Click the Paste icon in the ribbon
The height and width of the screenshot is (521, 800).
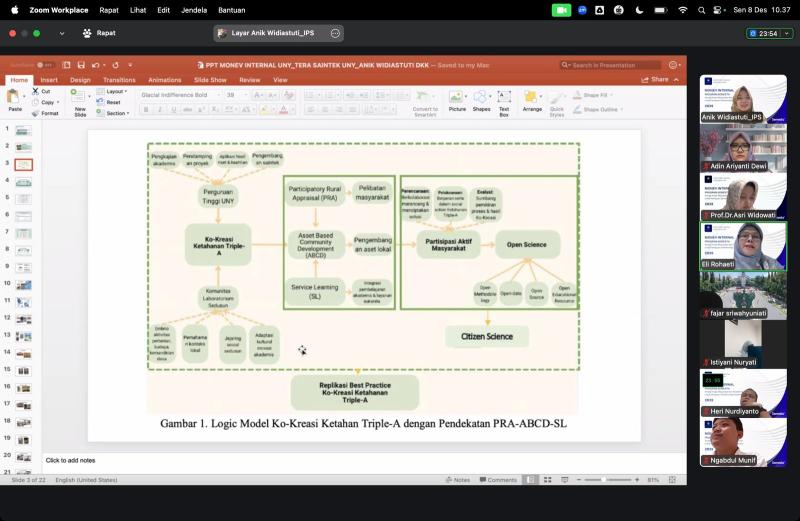point(13,98)
